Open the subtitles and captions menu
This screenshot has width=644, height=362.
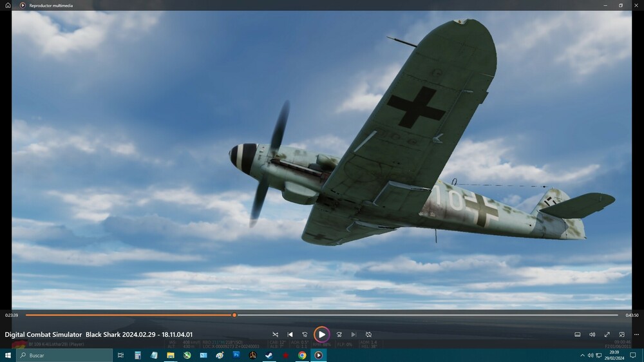[578, 335]
